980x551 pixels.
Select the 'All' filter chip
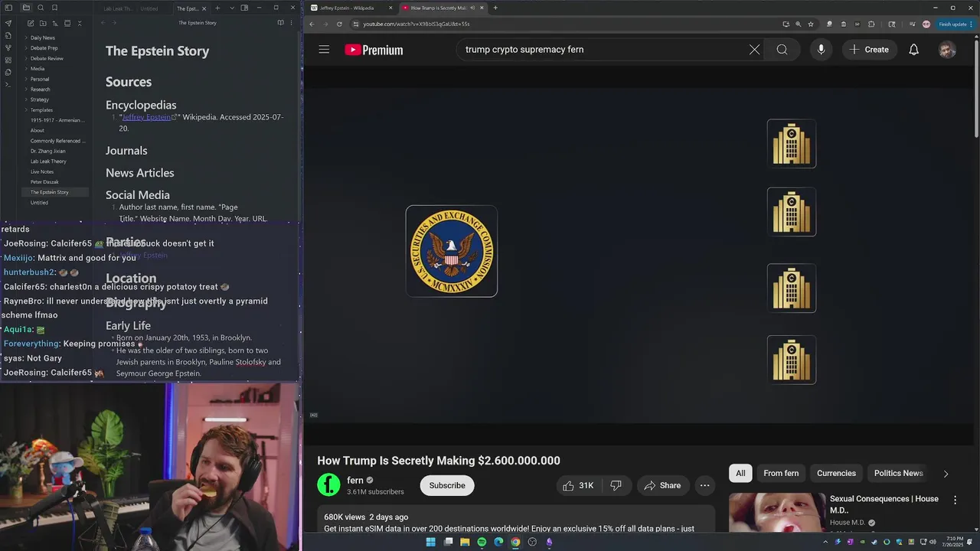740,473
